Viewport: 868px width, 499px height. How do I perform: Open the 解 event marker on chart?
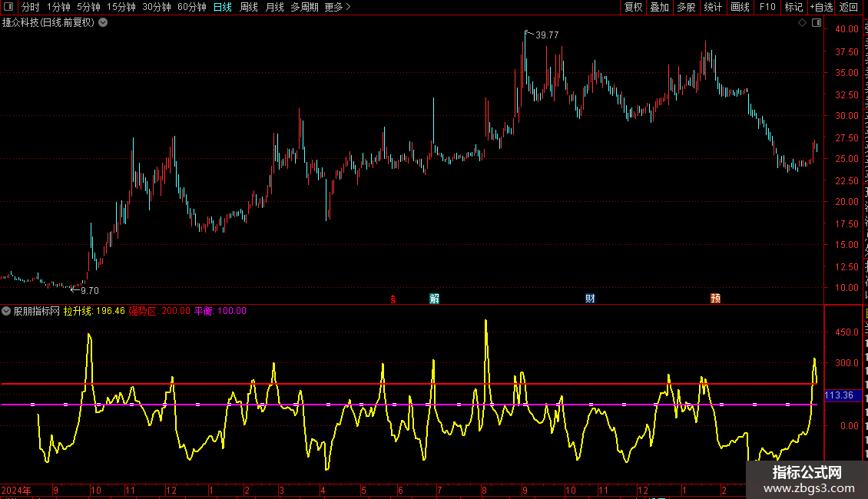435,299
